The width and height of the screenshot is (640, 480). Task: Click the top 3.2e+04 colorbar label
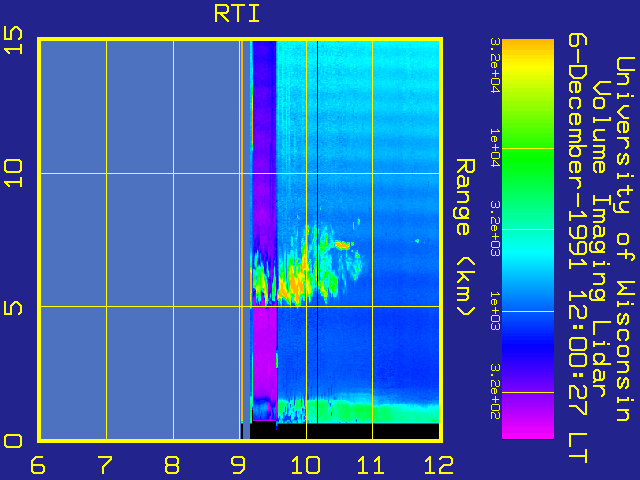click(x=495, y=65)
